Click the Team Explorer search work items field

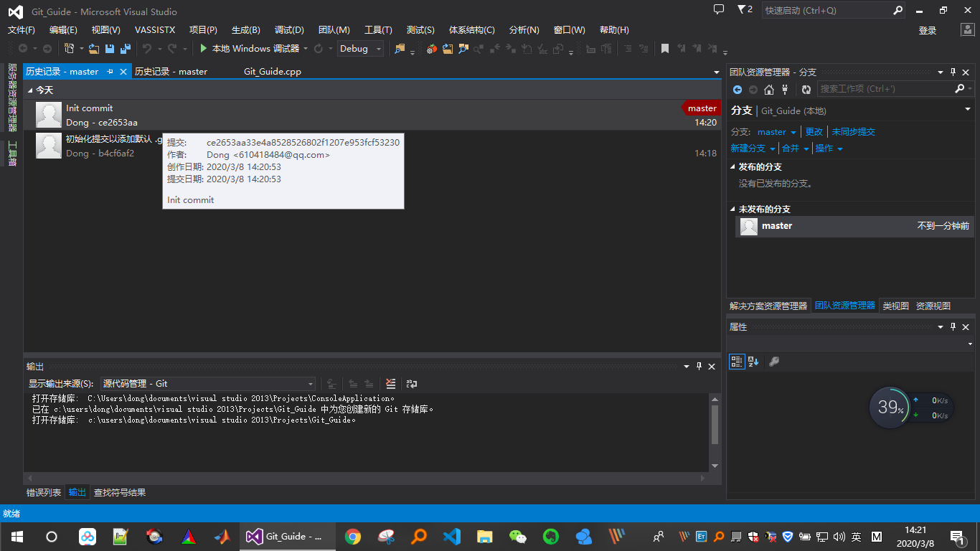(x=885, y=89)
